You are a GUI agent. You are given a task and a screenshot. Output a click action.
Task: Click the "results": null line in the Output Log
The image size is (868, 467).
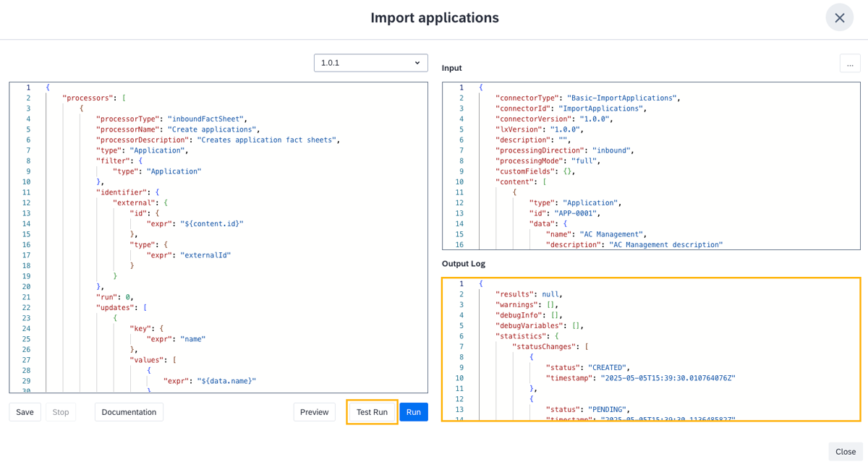tap(529, 294)
